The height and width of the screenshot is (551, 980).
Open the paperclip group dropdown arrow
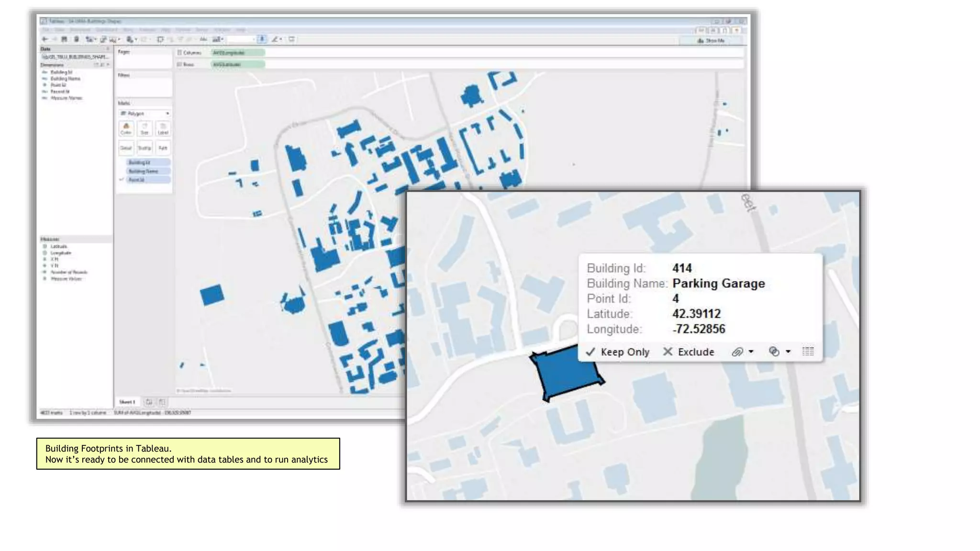[x=751, y=352]
